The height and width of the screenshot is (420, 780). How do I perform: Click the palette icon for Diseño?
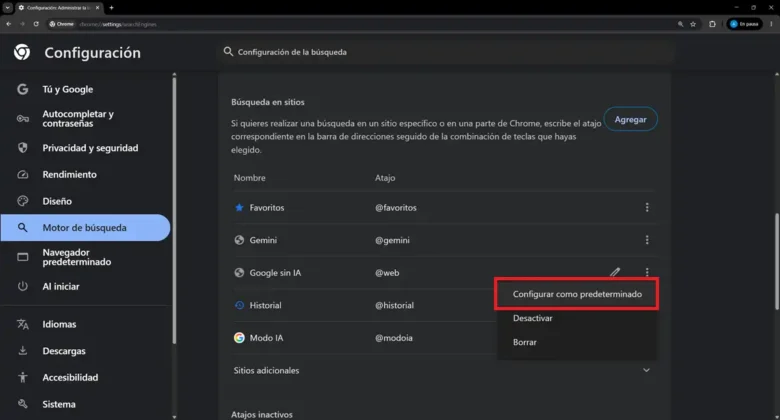coord(22,201)
